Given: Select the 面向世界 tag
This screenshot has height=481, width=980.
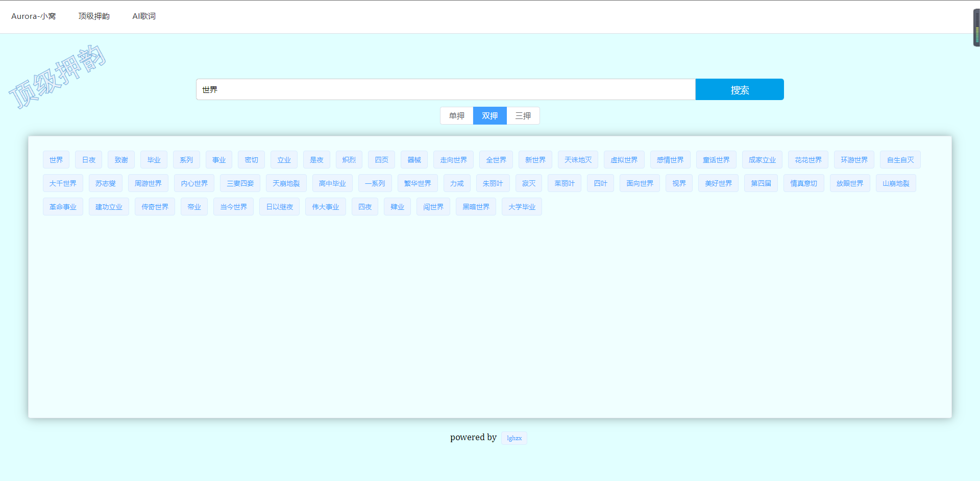Looking at the screenshot, I should coord(640,183).
